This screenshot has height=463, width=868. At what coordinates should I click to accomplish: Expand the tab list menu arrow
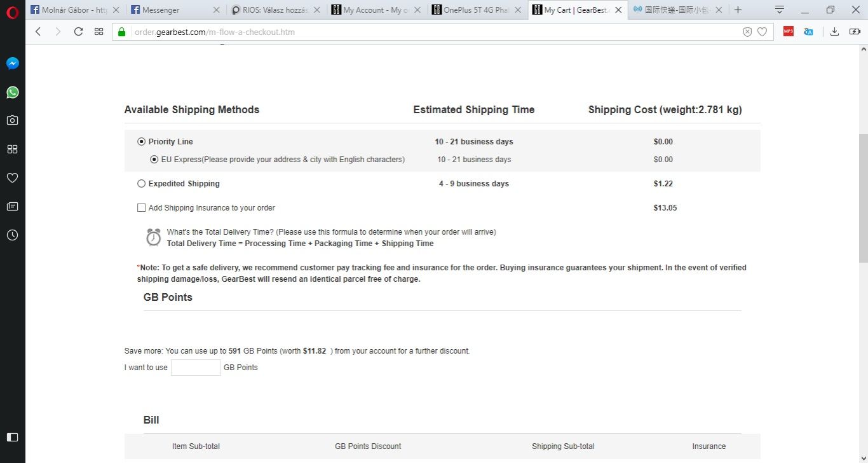coord(780,10)
